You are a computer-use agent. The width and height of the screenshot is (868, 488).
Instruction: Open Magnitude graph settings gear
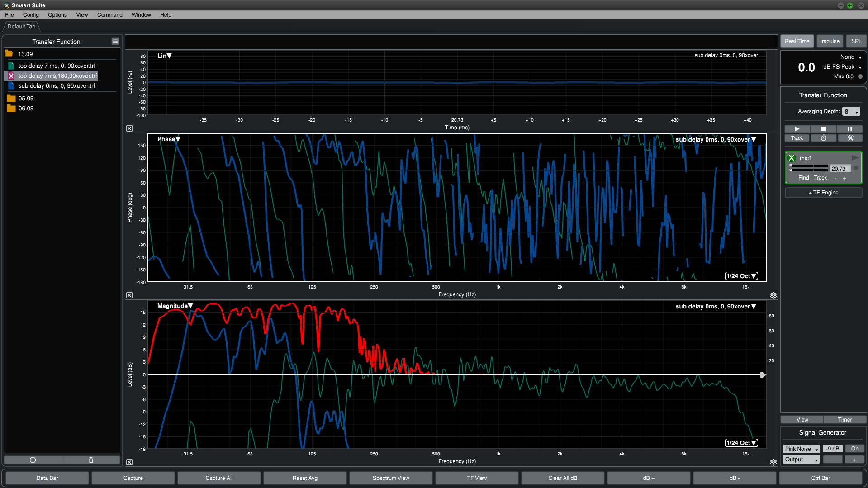[x=773, y=462]
